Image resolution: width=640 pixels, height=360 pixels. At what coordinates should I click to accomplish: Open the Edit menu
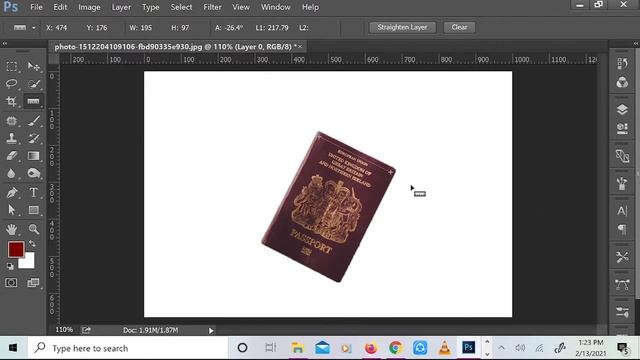click(60, 7)
